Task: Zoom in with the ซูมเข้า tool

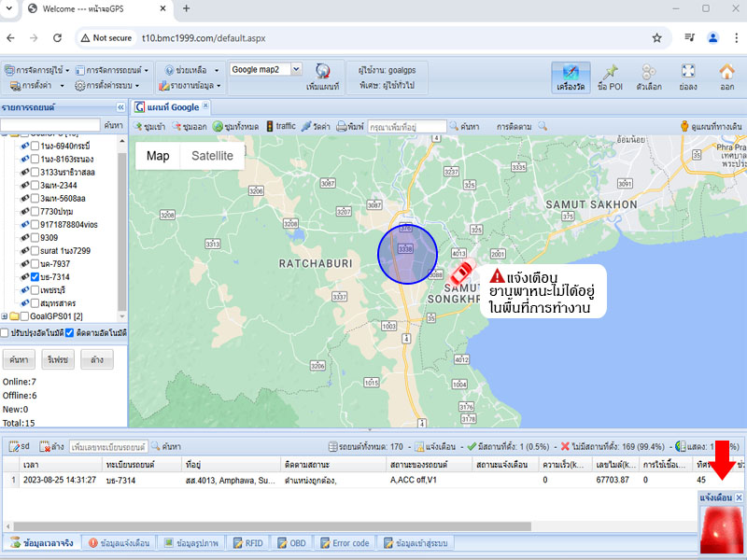Action: (x=149, y=127)
